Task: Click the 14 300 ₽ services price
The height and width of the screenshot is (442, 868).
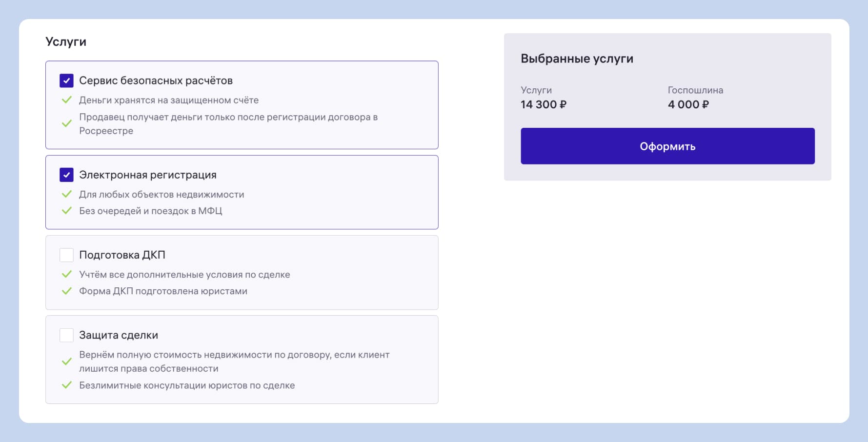Action: [x=543, y=104]
